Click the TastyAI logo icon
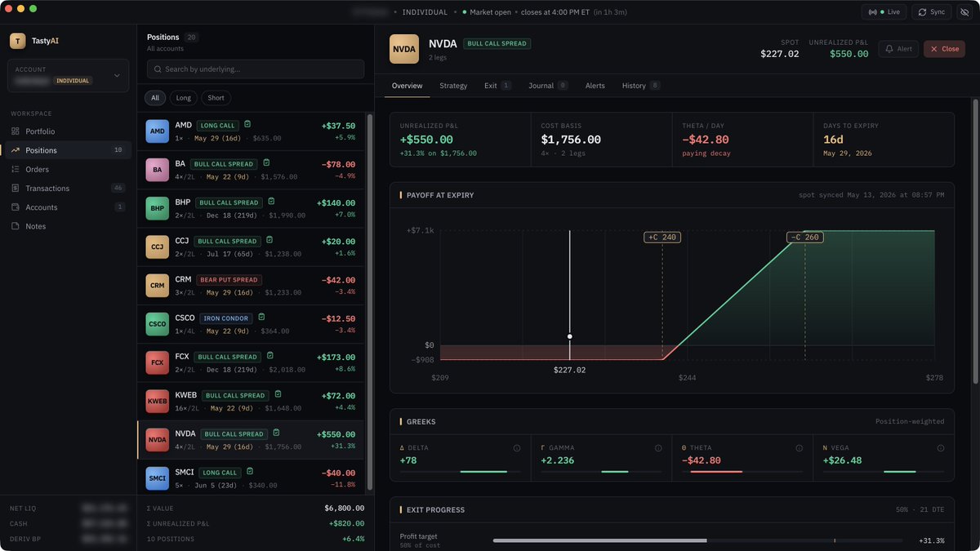980x551 pixels. [17, 41]
